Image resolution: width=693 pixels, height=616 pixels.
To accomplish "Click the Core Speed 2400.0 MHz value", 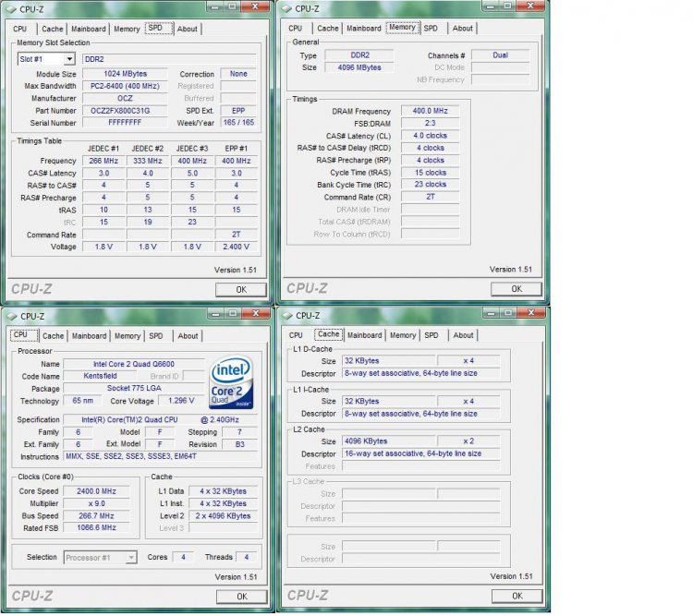I will [x=96, y=491].
